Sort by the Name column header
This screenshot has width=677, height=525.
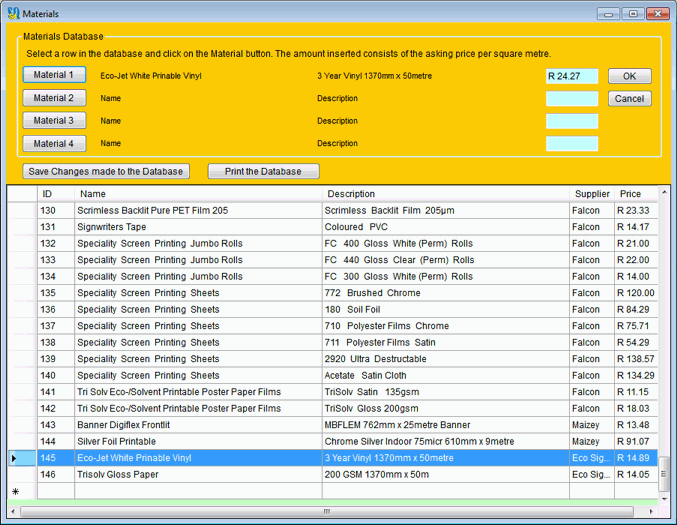pyautogui.click(x=198, y=194)
